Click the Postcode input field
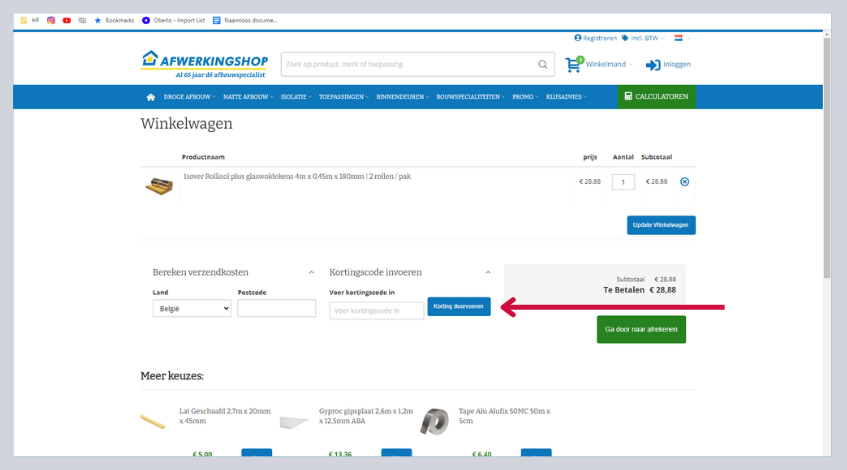Viewport: 847px width, 470px height. pyautogui.click(x=277, y=309)
